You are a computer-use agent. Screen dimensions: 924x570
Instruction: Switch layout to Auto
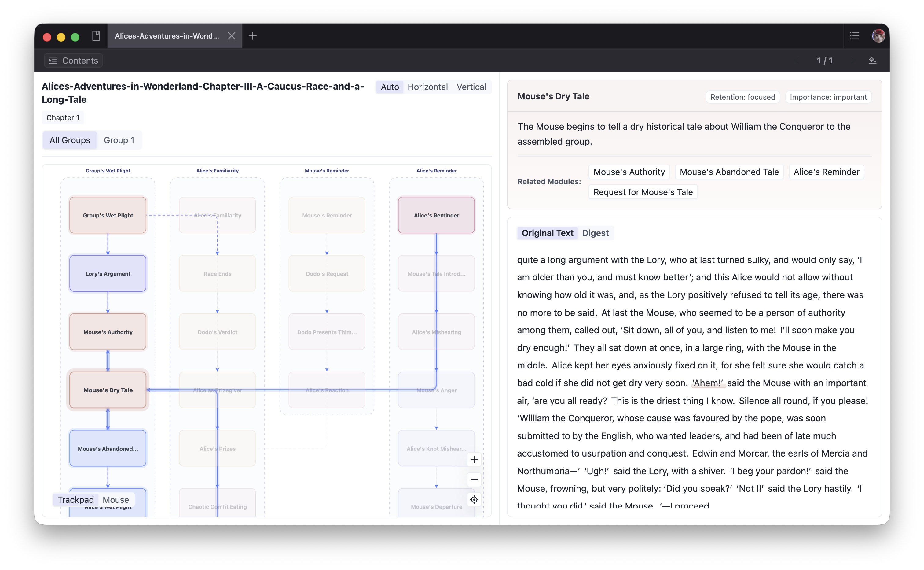[x=390, y=87]
